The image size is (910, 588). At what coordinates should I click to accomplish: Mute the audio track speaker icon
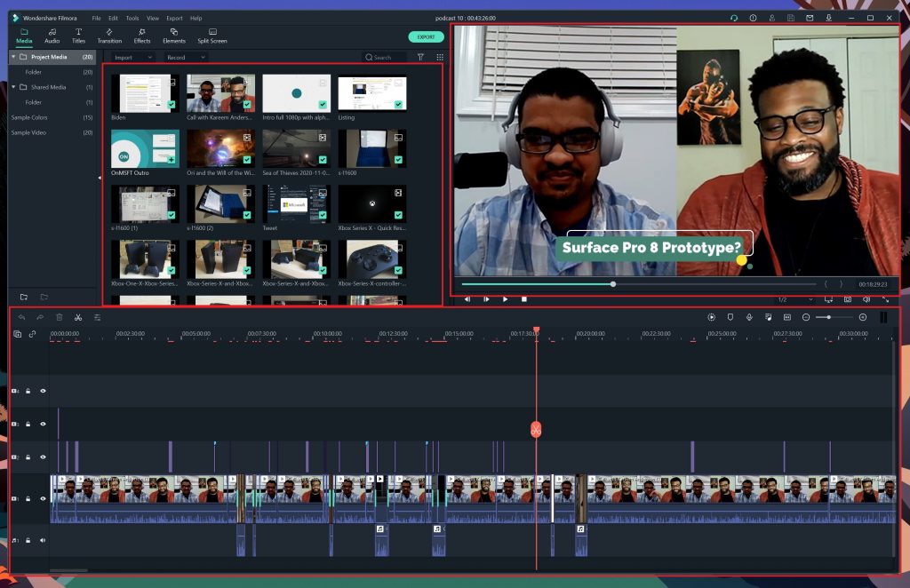[43, 540]
